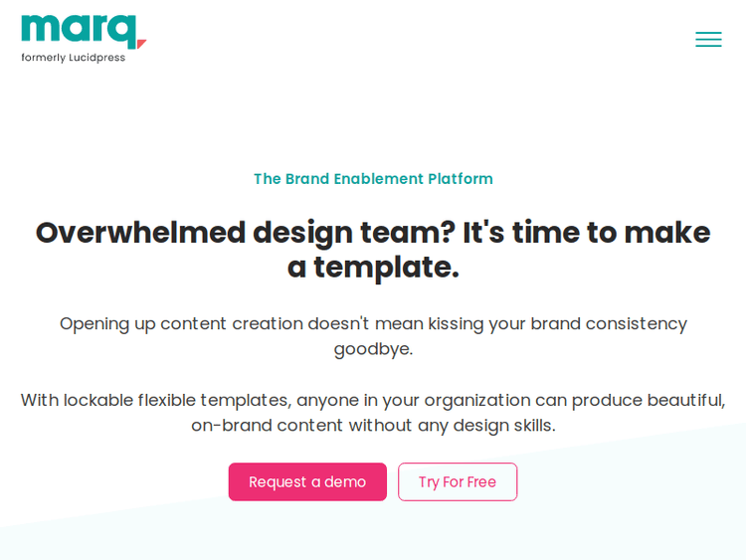This screenshot has height=560, width=746.
Task: Click the word "Lucidpress" below the logo
Action: coord(97,58)
